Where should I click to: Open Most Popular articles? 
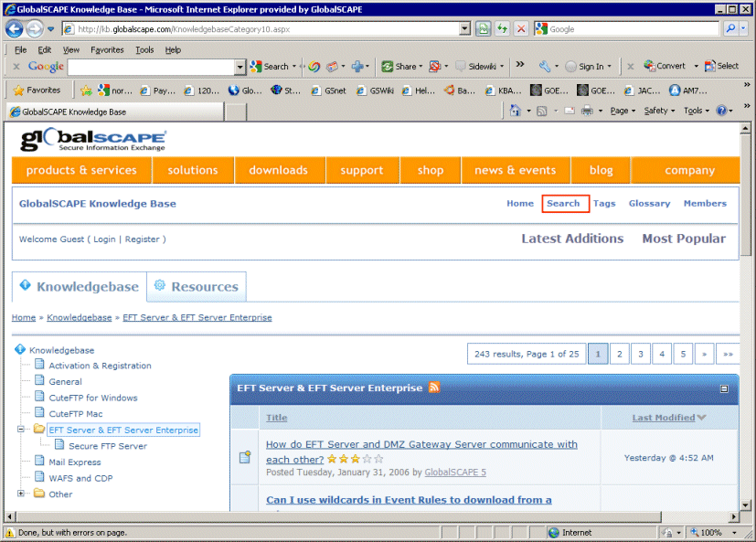(684, 239)
